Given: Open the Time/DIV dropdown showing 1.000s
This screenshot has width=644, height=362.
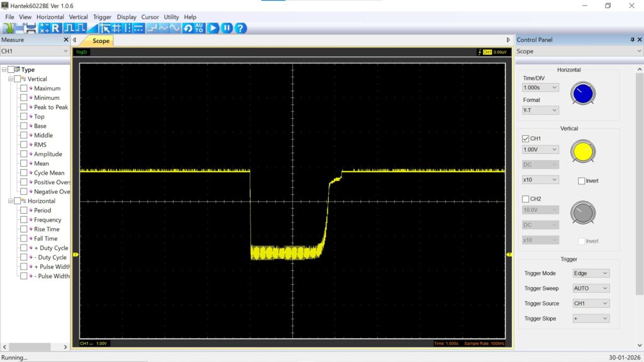Looking at the screenshot, I should [x=540, y=88].
